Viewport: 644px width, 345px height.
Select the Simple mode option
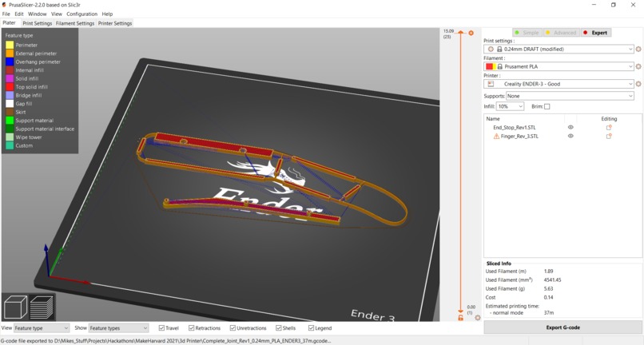point(527,33)
